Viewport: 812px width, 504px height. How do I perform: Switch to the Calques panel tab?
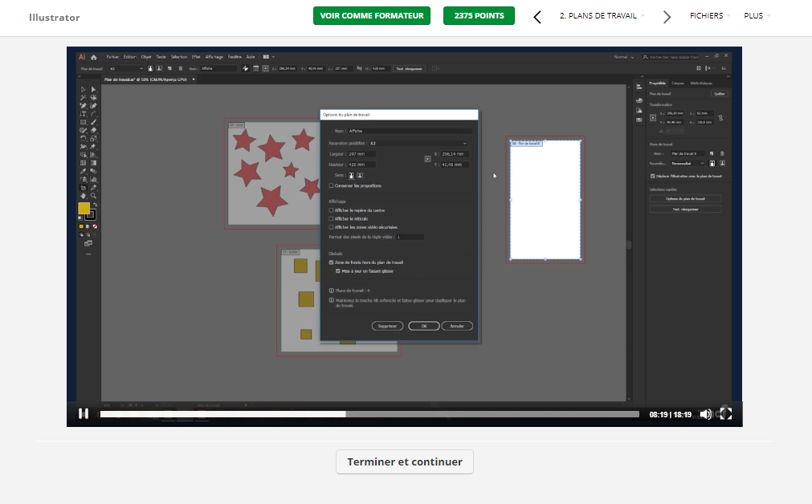[x=678, y=83]
